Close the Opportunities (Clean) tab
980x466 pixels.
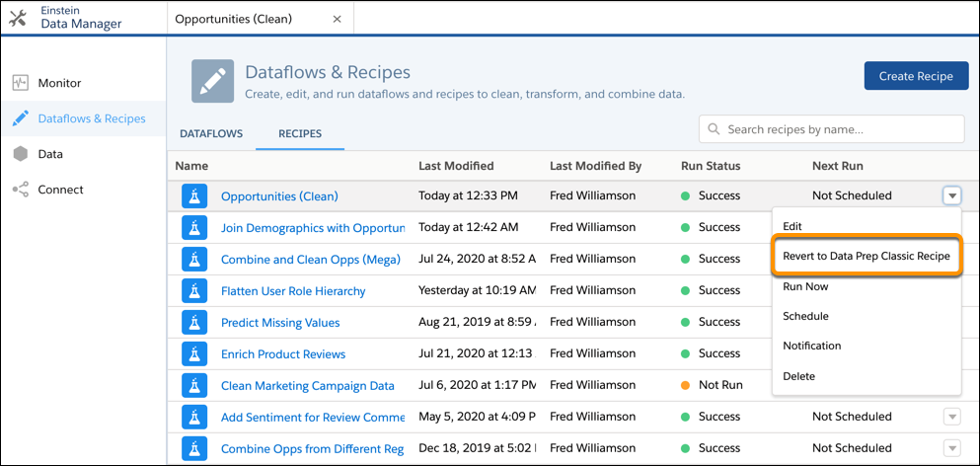(337, 19)
